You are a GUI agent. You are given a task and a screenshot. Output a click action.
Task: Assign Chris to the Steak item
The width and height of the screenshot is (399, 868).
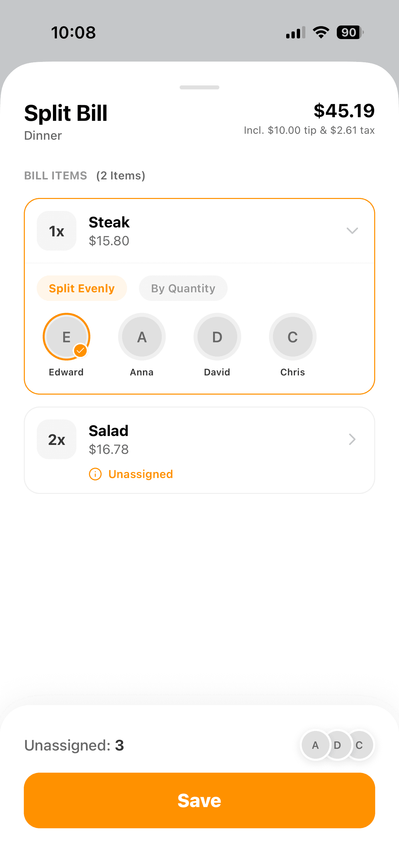[x=292, y=337]
